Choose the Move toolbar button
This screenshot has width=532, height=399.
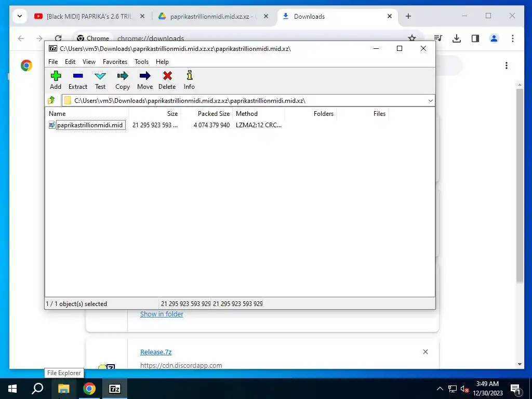click(x=145, y=80)
